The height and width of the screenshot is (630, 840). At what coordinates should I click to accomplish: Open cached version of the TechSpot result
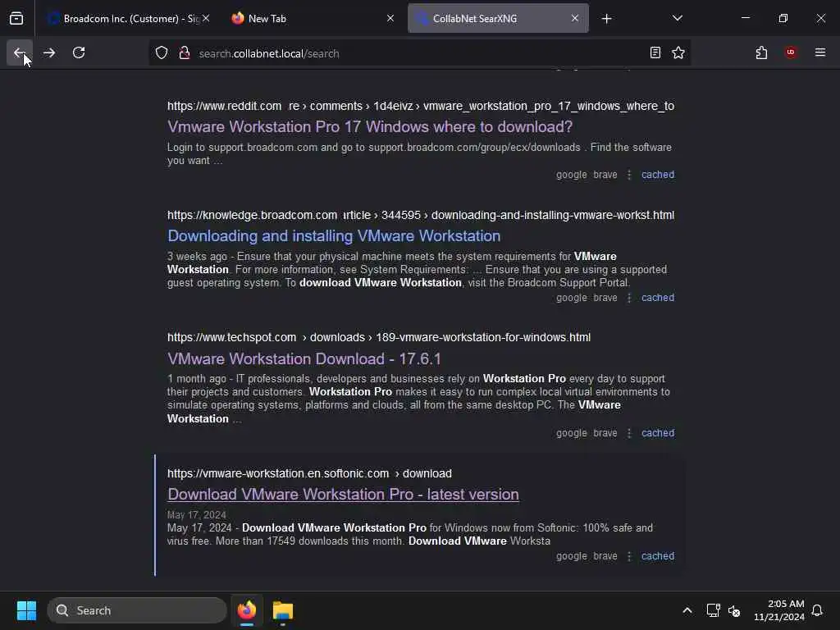[658, 433]
